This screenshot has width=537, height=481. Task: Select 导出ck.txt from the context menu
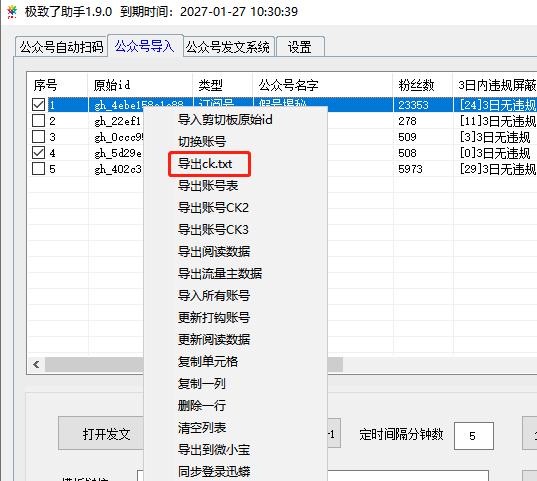pos(205,164)
